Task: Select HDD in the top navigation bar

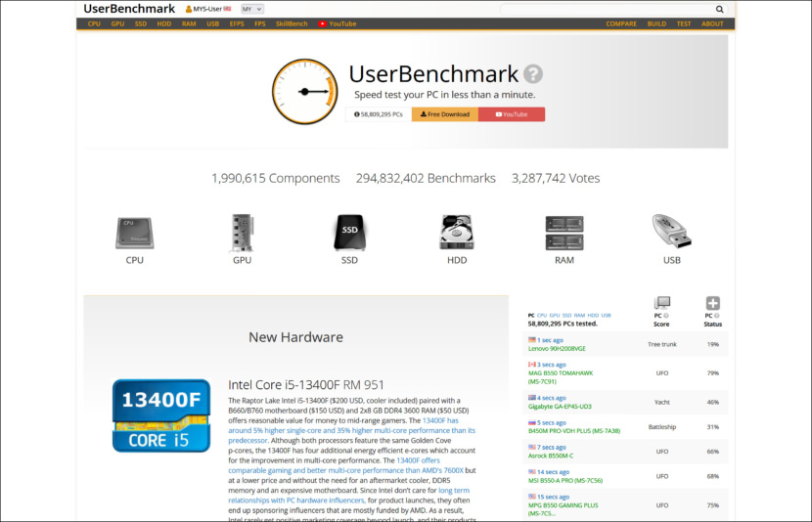Action: [164, 23]
